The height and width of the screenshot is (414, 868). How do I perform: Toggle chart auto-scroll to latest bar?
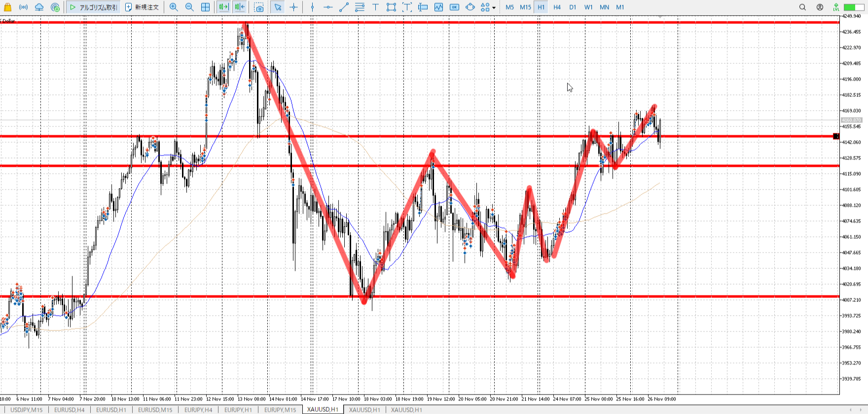[224, 7]
